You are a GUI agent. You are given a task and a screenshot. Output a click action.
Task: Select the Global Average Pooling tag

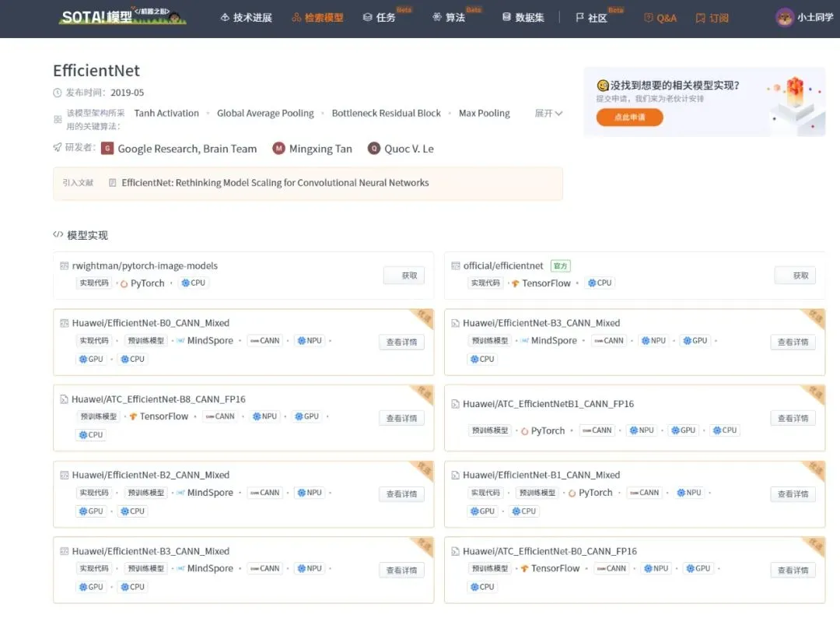pyautogui.click(x=265, y=113)
